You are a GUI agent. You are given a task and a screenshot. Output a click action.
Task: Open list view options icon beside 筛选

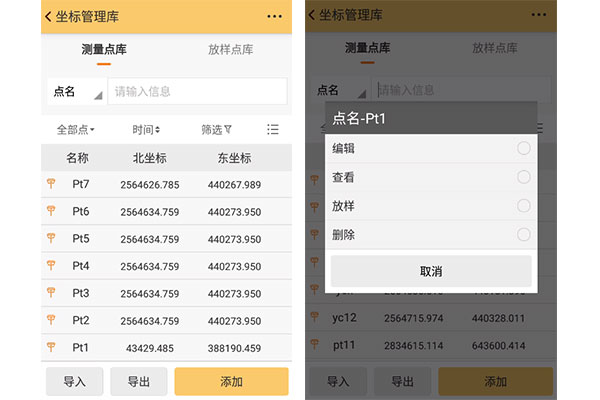tap(273, 129)
